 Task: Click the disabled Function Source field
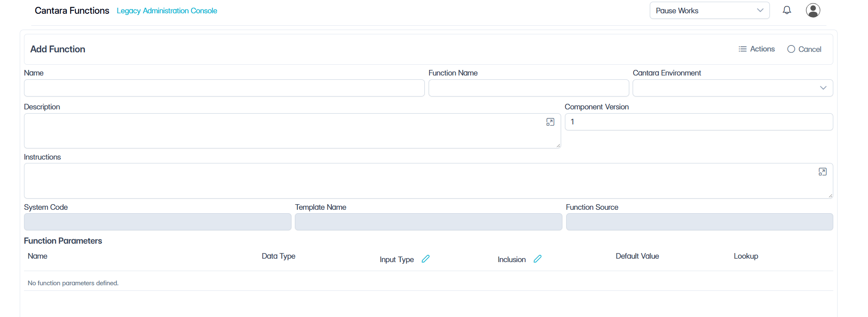point(699,222)
